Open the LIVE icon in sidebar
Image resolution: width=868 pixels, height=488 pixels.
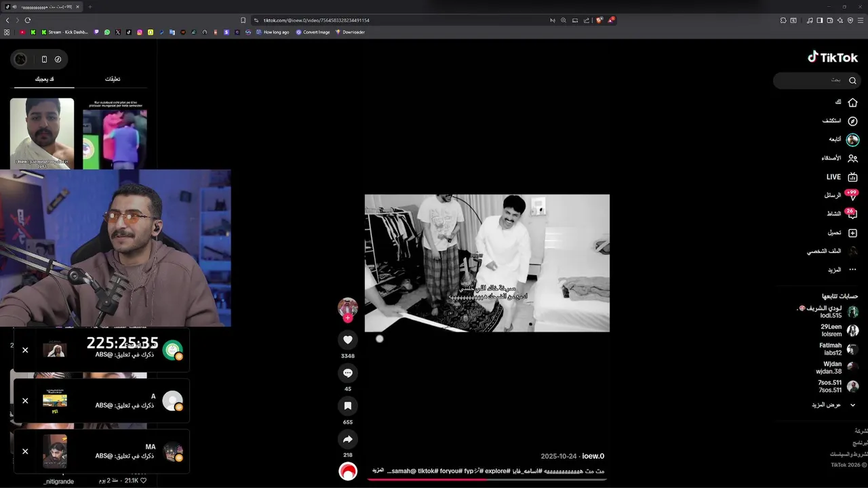coord(852,177)
